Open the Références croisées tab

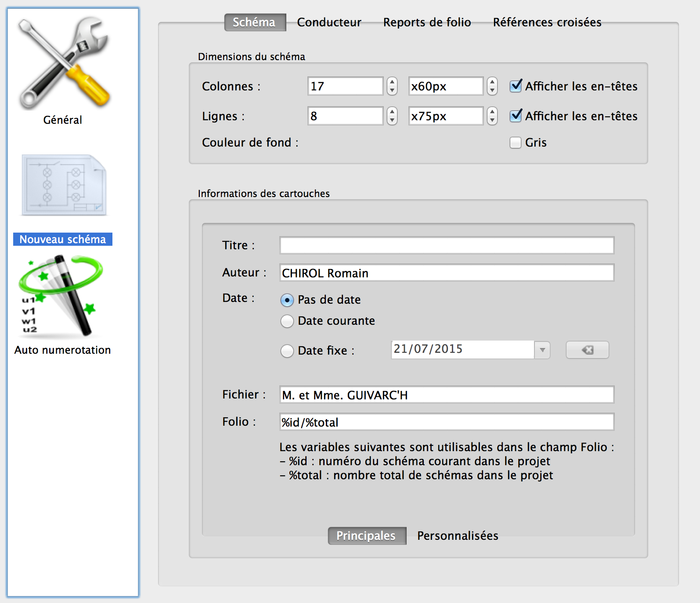pyautogui.click(x=547, y=22)
